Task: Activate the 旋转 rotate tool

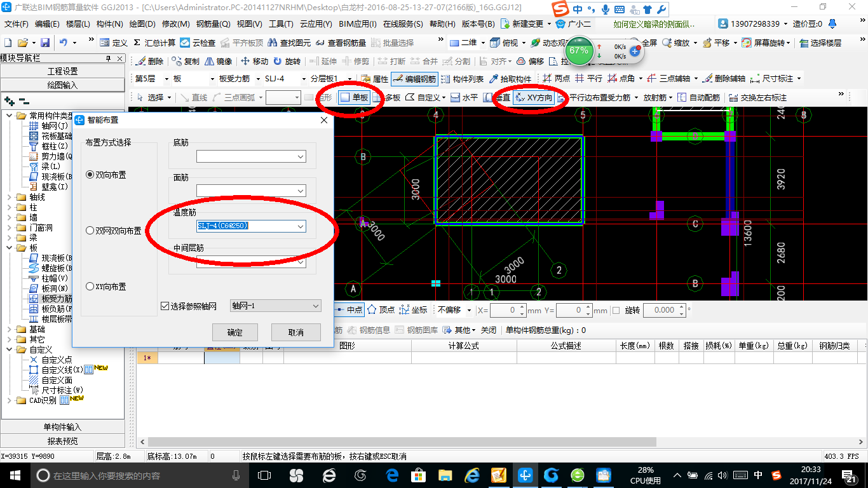Action: click(x=287, y=62)
